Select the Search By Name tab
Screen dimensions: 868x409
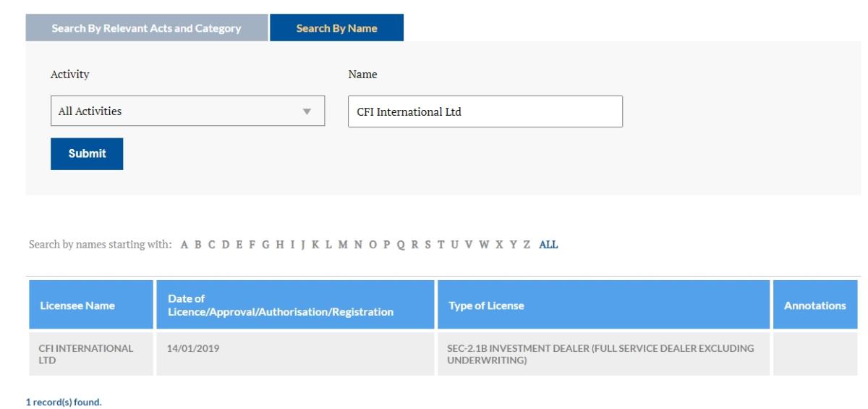[x=336, y=28]
